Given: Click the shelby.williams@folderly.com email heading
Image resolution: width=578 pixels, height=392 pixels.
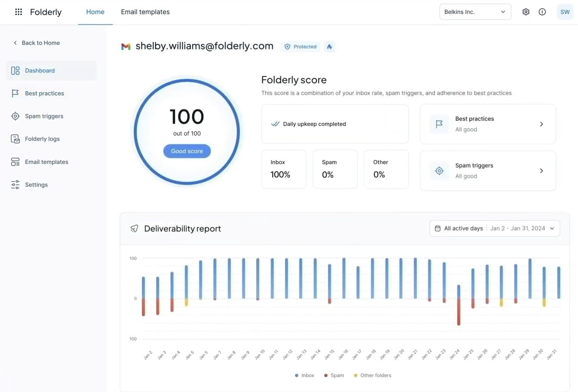Looking at the screenshot, I should coord(204,46).
